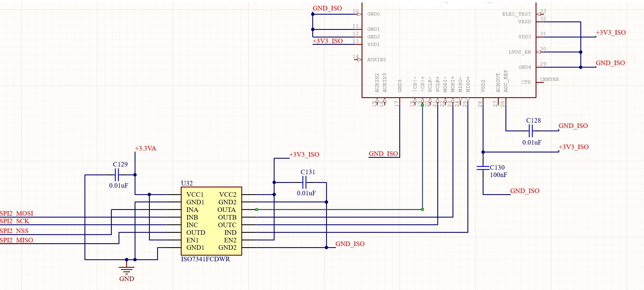Click the INA pin on U32
This screenshot has height=290, width=644.
click(192, 210)
